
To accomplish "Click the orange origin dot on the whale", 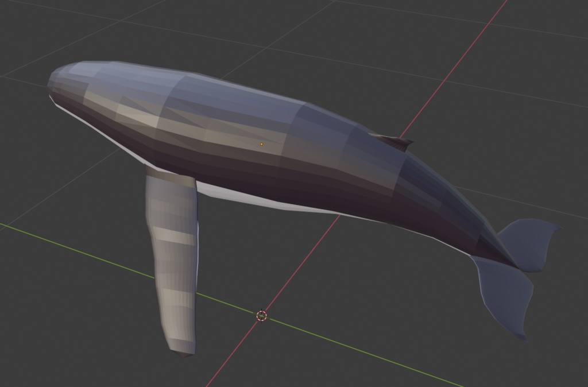I will (261, 144).
